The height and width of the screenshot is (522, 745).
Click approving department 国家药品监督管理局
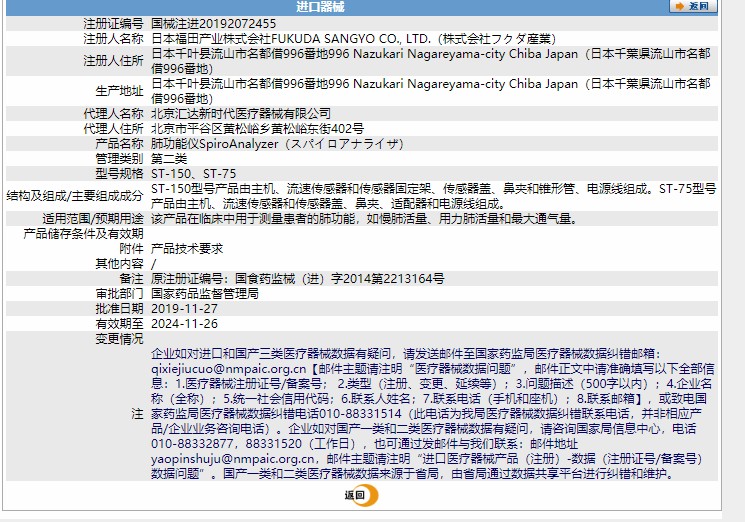point(205,294)
